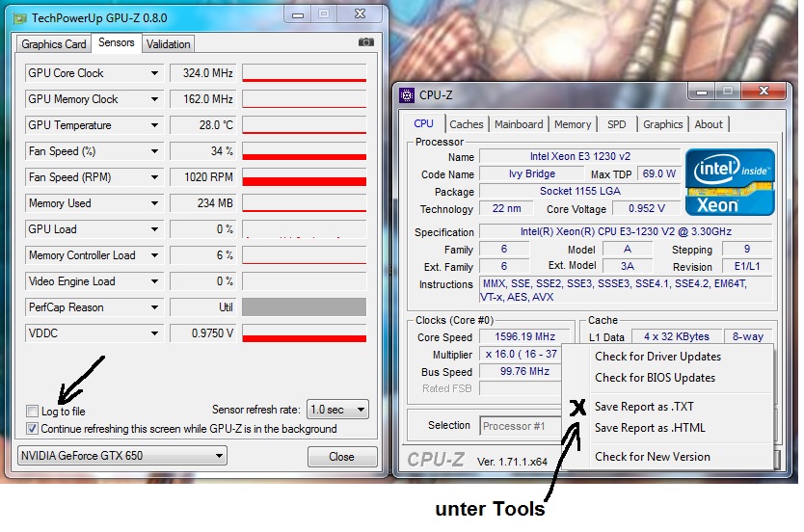Select the CPU tab in CPU-Z
This screenshot has width=804, height=532.
pyautogui.click(x=423, y=123)
